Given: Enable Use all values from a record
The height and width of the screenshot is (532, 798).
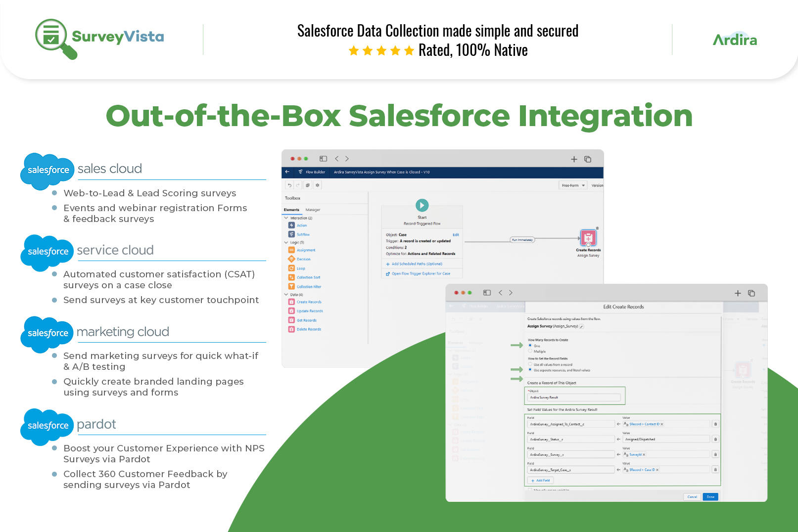Looking at the screenshot, I should [530, 364].
